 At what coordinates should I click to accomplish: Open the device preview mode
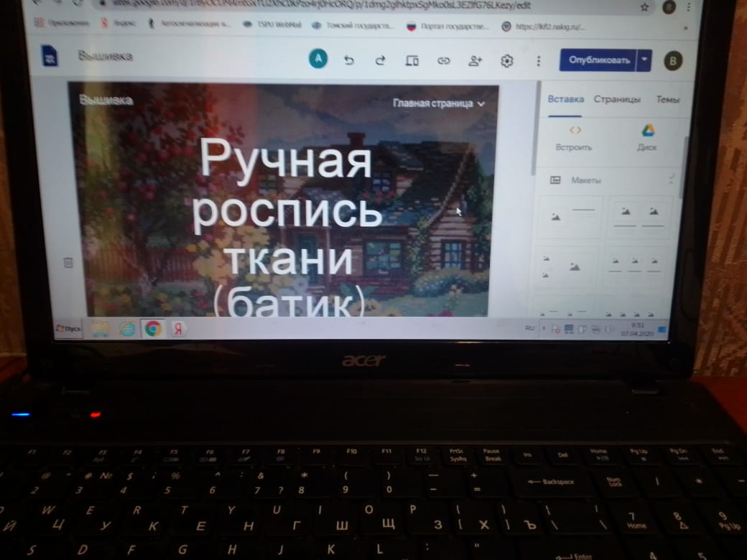tap(412, 60)
